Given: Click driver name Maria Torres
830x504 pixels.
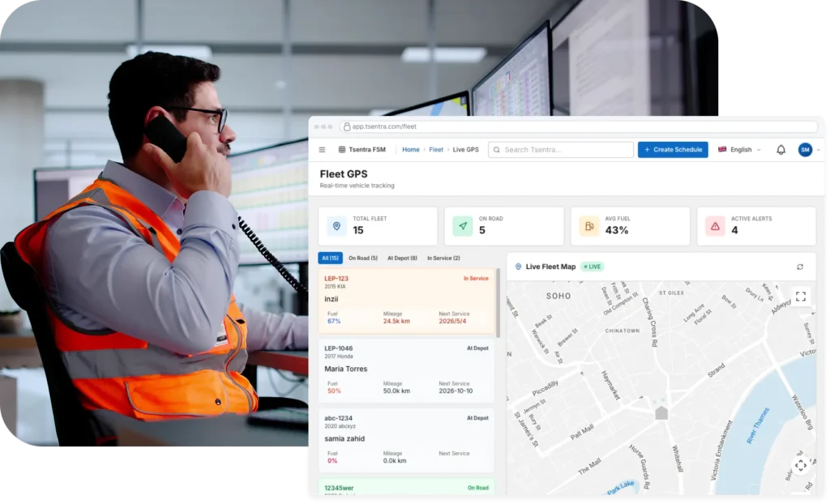Looking at the screenshot, I should (x=345, y=369).
